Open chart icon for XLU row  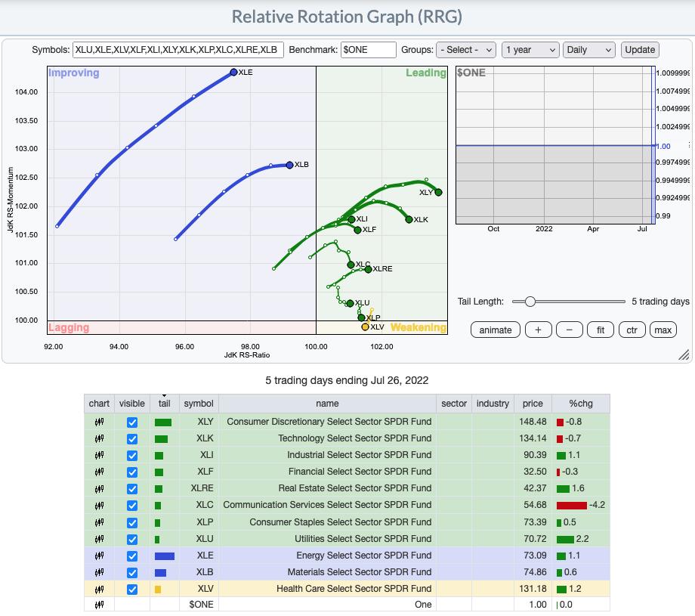[99, 539]
